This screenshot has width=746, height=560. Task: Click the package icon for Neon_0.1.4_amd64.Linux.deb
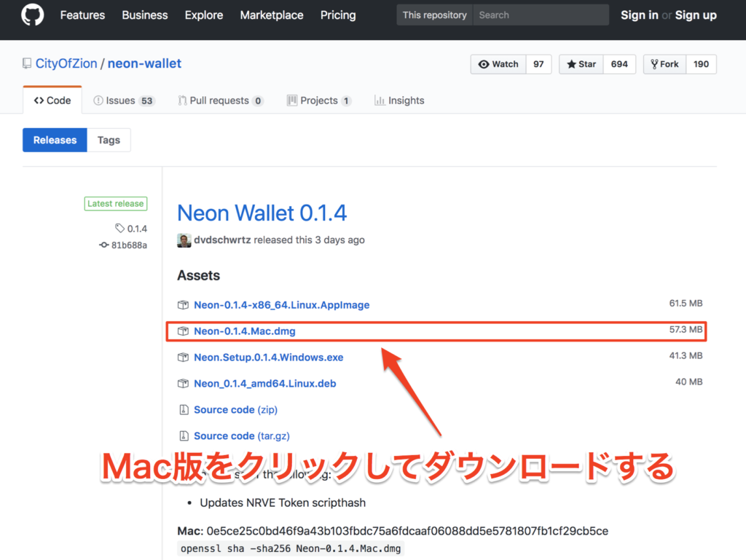point(183,383)
